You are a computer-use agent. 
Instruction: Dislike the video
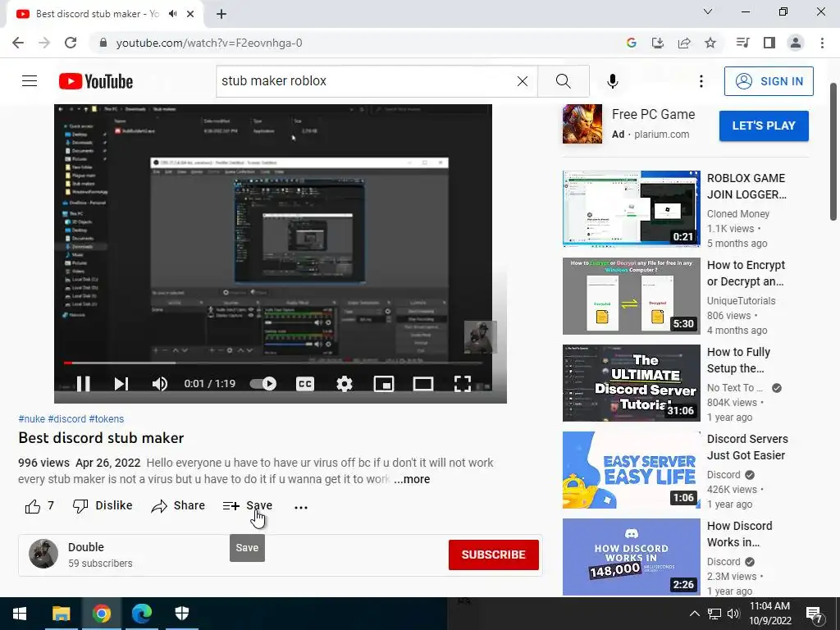coord(103,505)
